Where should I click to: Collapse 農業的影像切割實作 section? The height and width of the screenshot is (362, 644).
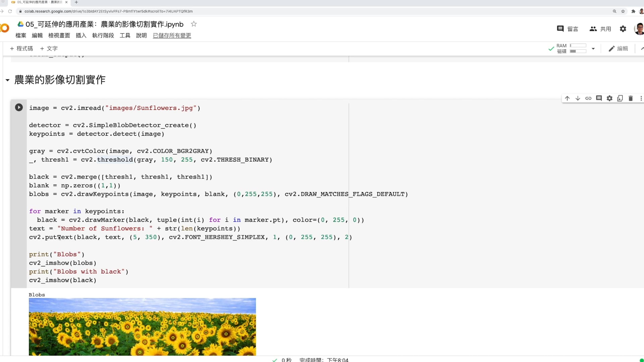[x=7, y=80]
